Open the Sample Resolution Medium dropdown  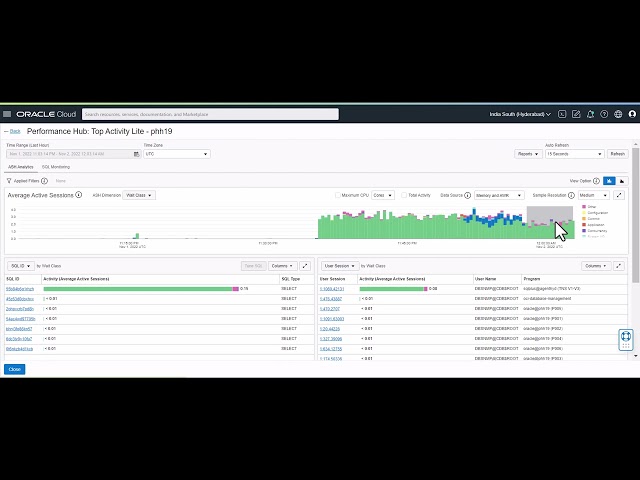coord(593,196)
